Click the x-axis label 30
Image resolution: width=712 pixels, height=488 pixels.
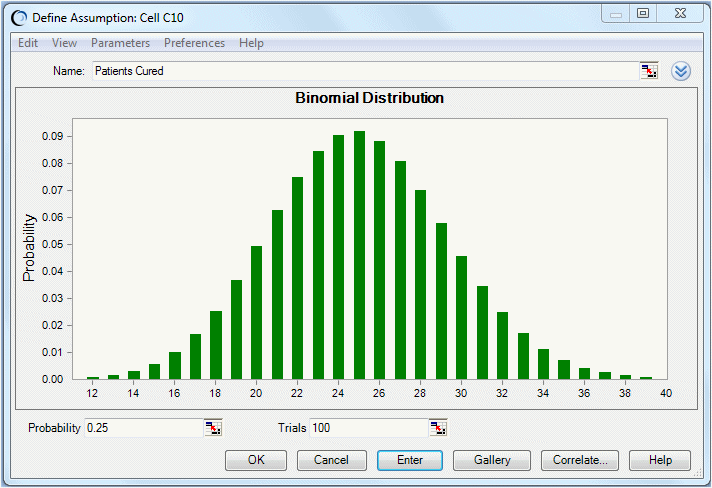pyautogui.click(x=461, y=393)
